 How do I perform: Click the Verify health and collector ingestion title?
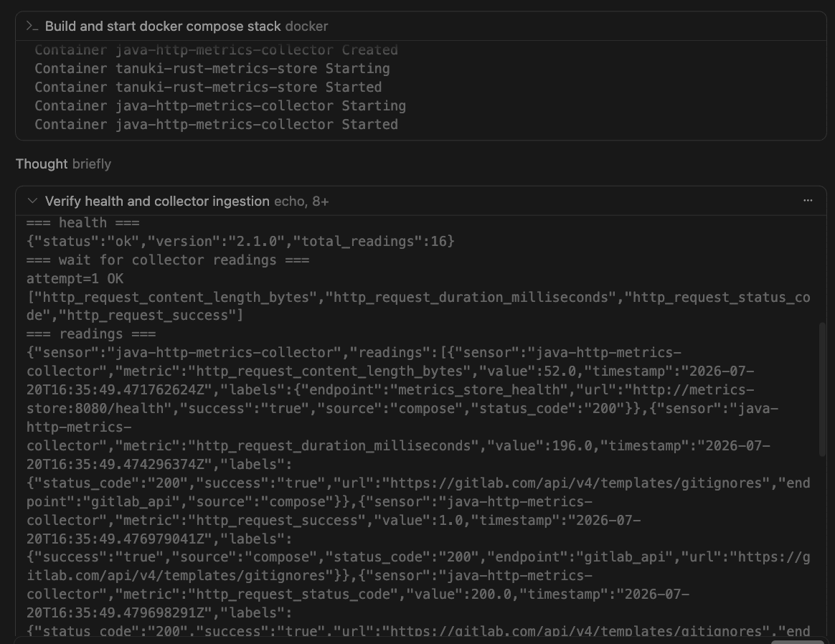[x=157, y=202]
